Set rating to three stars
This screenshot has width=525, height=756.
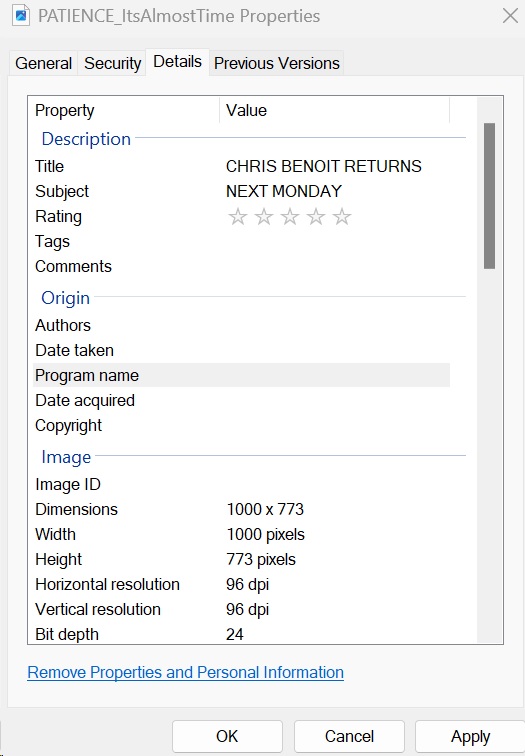(290, 216)
